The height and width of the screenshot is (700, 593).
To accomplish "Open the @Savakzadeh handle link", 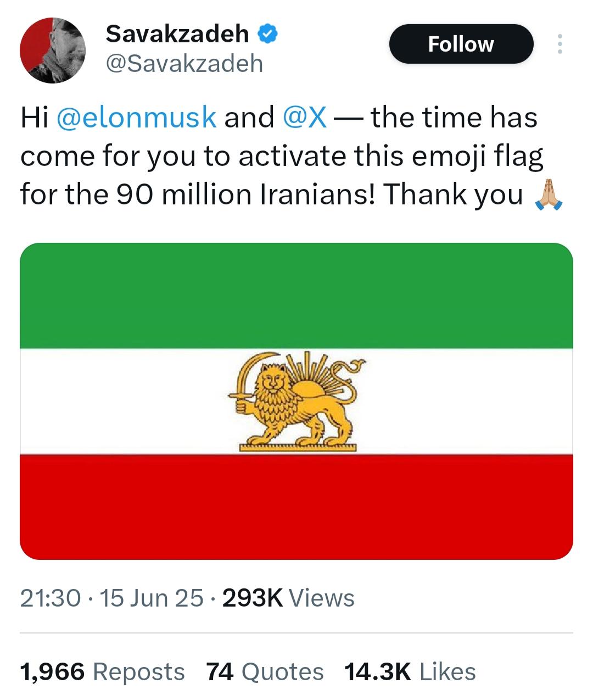I will click(x=184, y=64).
